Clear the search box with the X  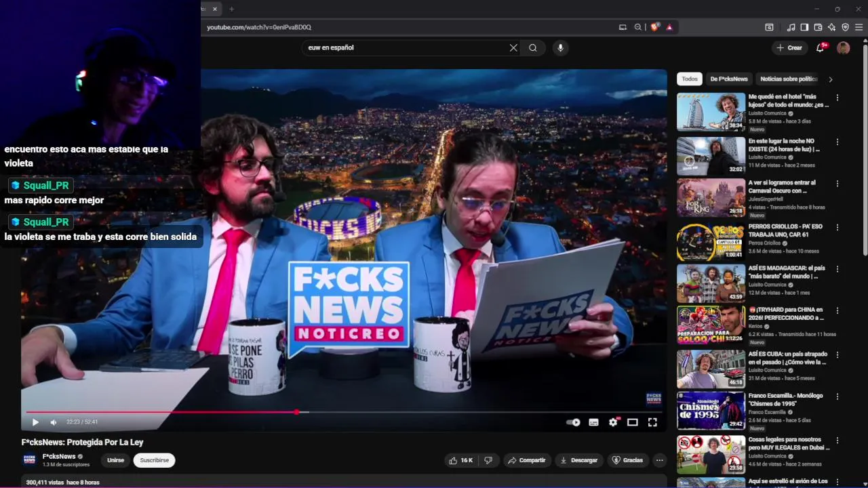point(513,47)
